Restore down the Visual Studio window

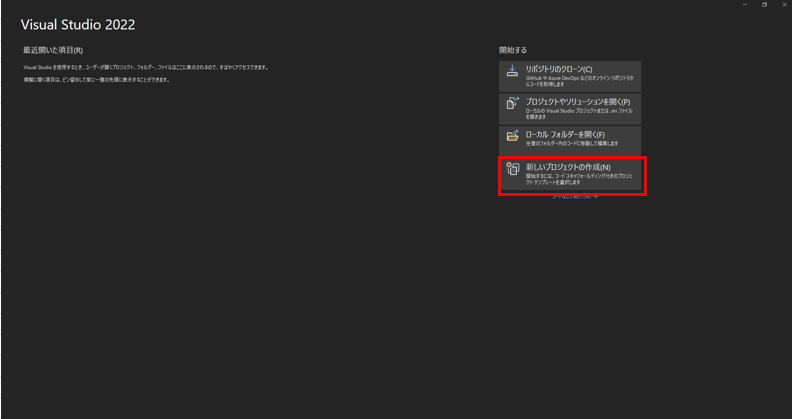coord(765,5)
